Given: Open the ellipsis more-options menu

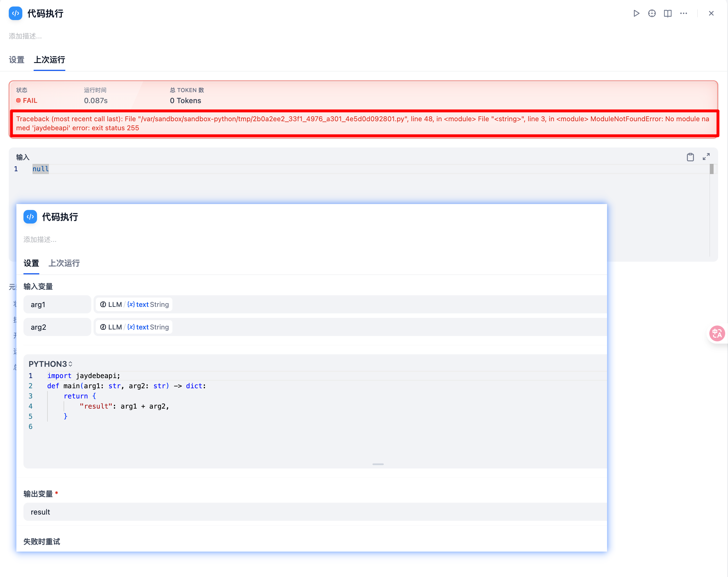Looking at the screenshot, I should pos(684,14).
